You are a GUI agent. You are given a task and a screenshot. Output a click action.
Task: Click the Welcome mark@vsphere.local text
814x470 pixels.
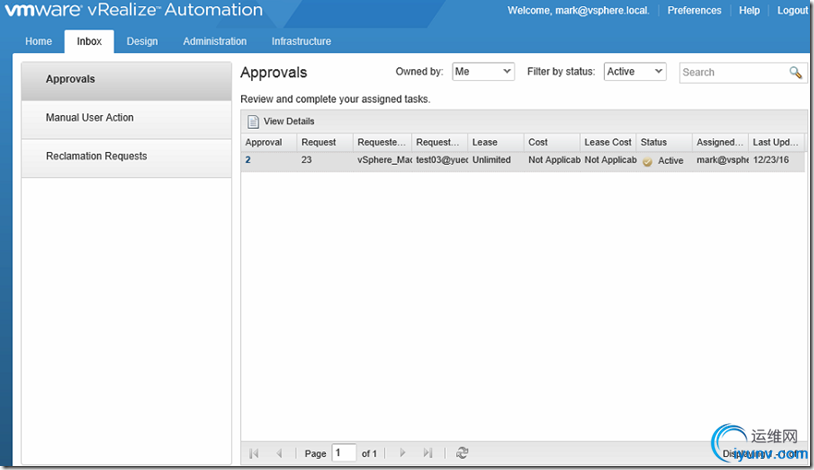578,10
